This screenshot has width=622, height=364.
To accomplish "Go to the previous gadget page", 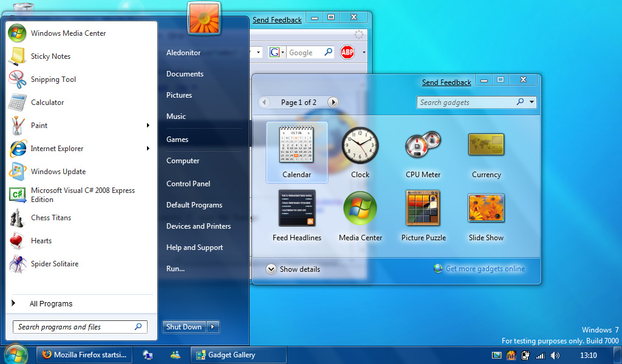I will pyautogui.click(x=264, y=102).
